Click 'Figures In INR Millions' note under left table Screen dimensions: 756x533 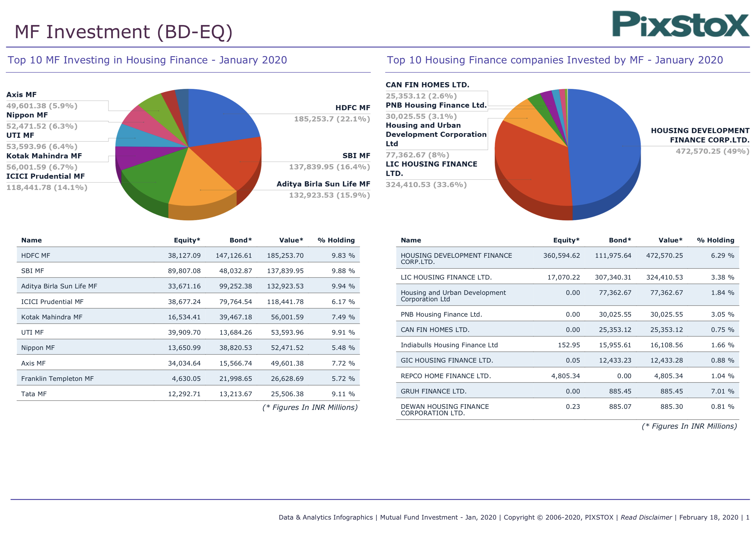[x=310, y=407]
